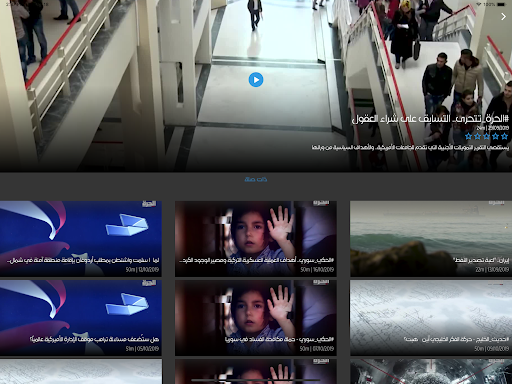The width and height of the screenshot is (512, 384).
Task: Open the blue origami video lasting 51m
Action: click(81, 318)
